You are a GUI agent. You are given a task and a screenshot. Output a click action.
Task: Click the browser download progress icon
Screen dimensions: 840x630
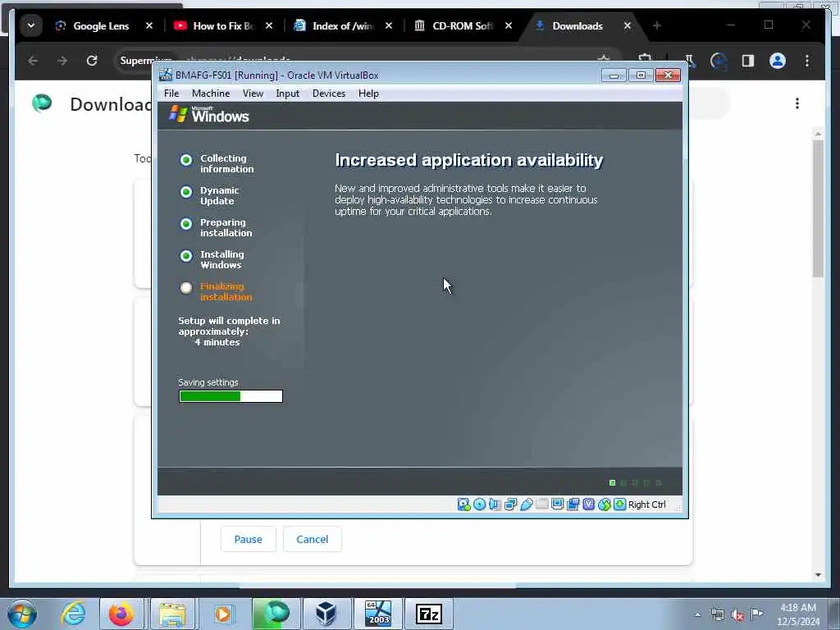coord(719,61)
